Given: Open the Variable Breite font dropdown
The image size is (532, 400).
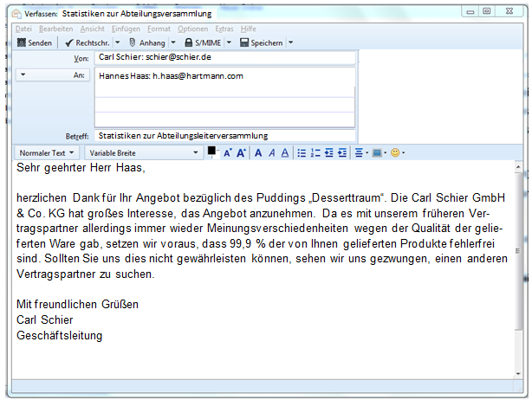Looking at the screenshot, I should pos(143,152).
